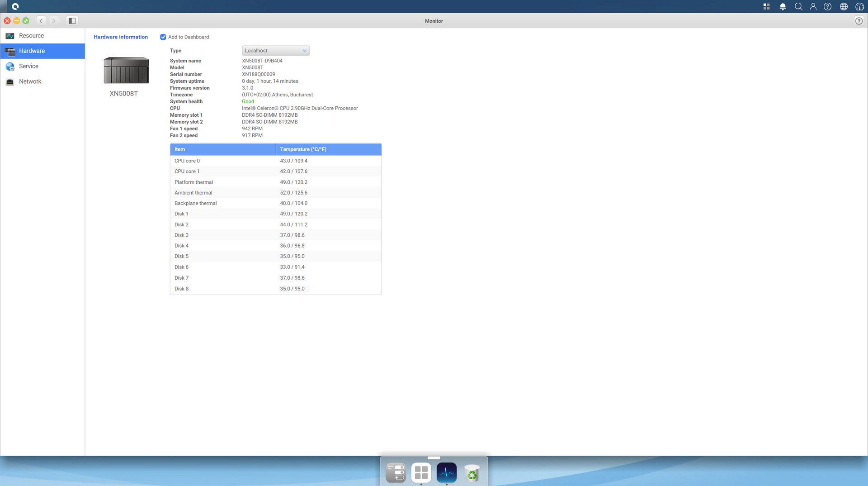Open the top bar app grid icon
Screen dimensions: 868x486
point(767,6)
